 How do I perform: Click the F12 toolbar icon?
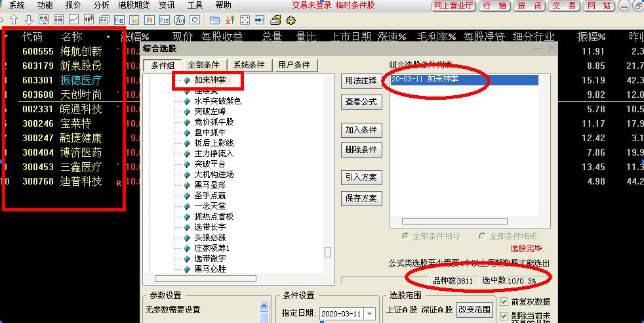[165, 20]
